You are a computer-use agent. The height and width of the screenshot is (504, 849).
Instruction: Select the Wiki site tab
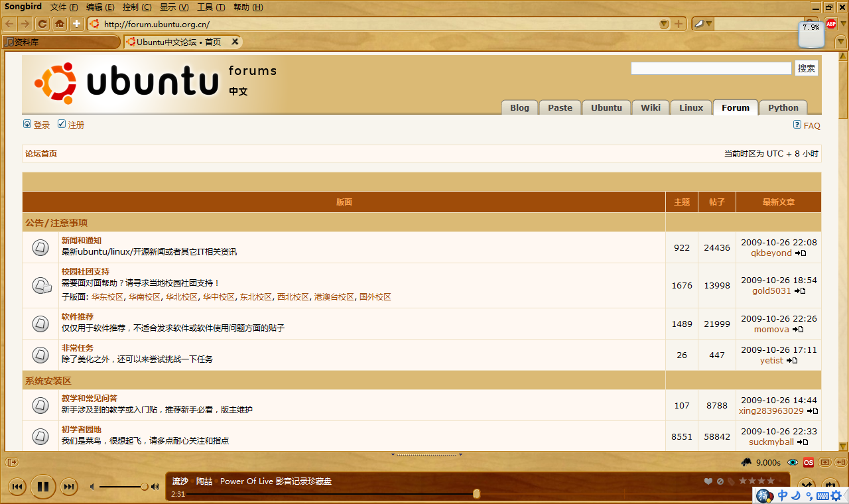[x=651, y=107]
